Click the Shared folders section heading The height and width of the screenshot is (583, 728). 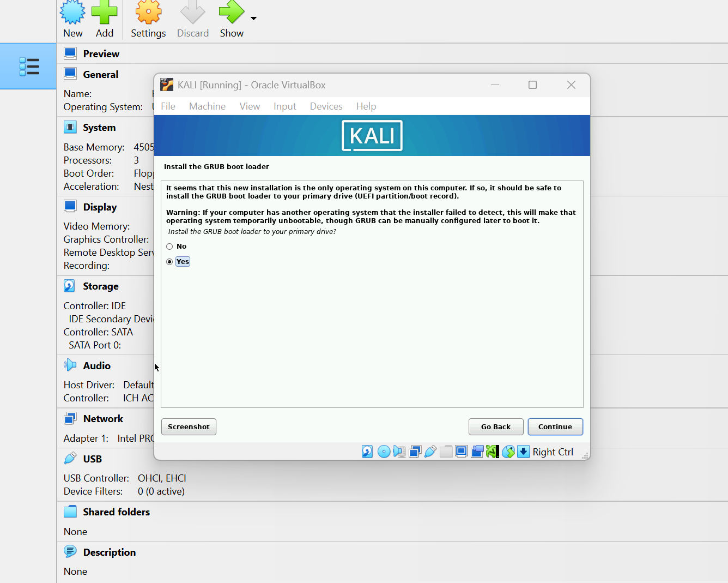pos(117,512)
